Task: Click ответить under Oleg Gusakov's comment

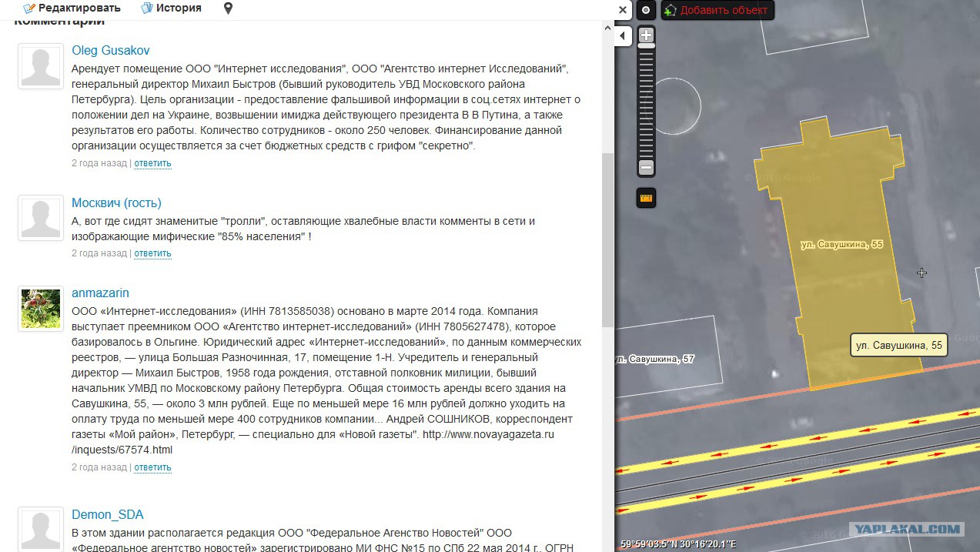Action: tap(152, 163)
